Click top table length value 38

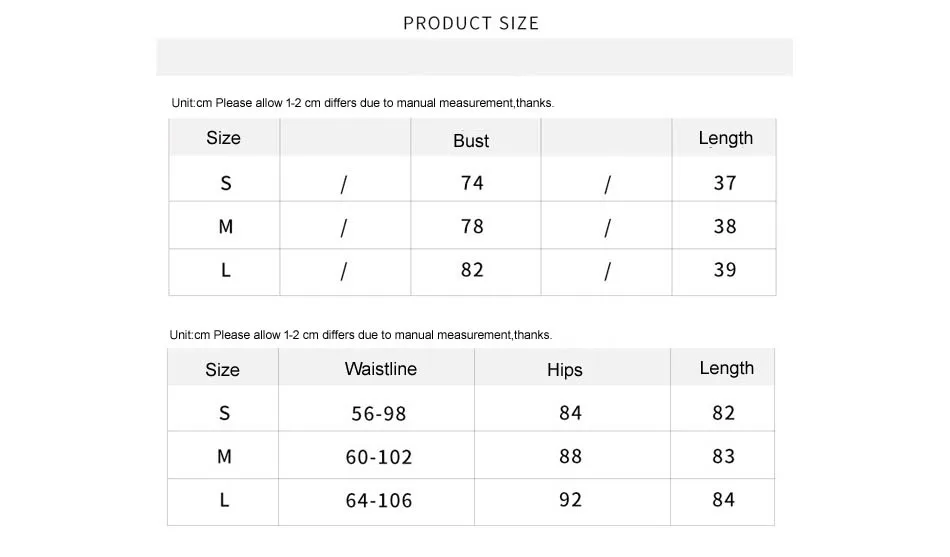[725, 226]
